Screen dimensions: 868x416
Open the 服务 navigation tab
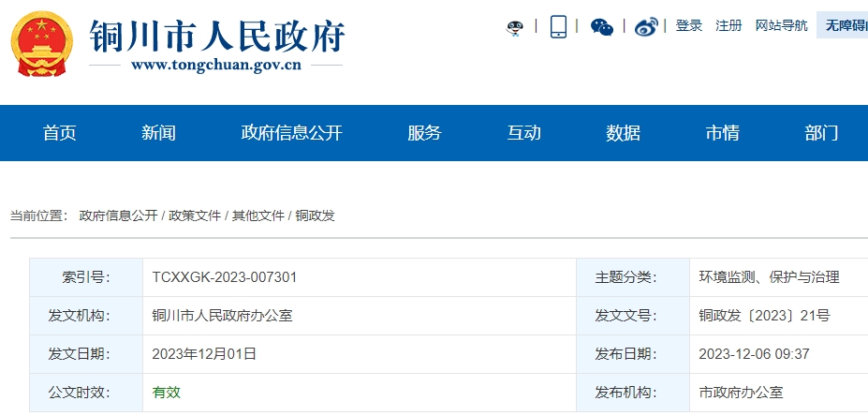424,133
